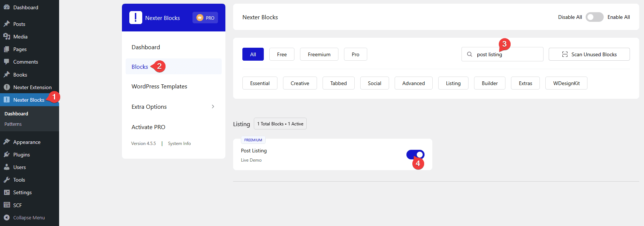644x226 pixels.
Task: Click the Nexter Extension icon
Action: coord(7,87)
